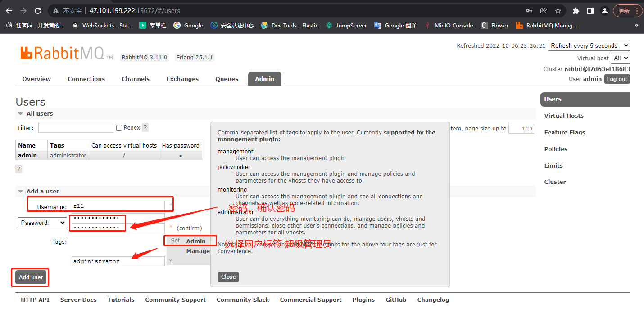Open the RabbitMQ Management bookmark

coord(546,26)
